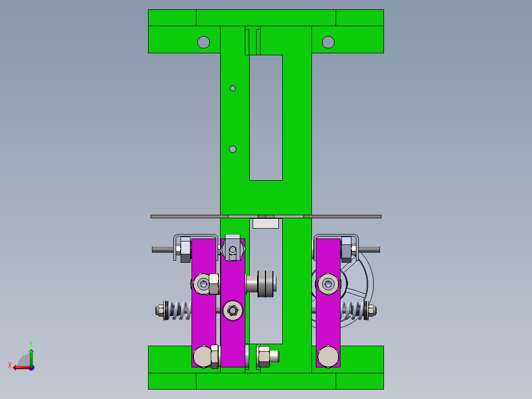The width and height of the screenshot is (532, 399).
Task: Select the left threaded rod end
Action: [162, 249]
